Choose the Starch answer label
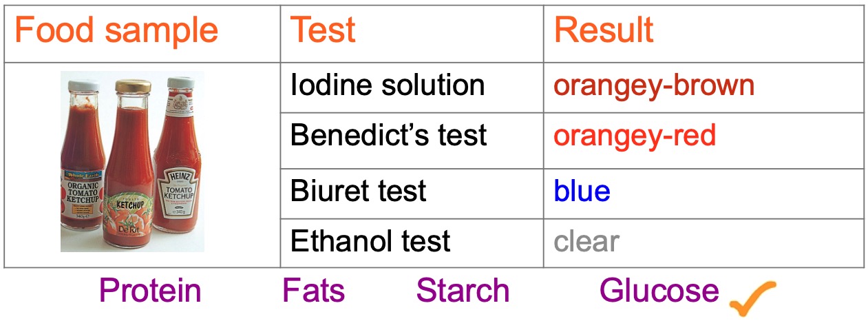The width and height of the screenshot is (868, 321). [x=463, y=291]
